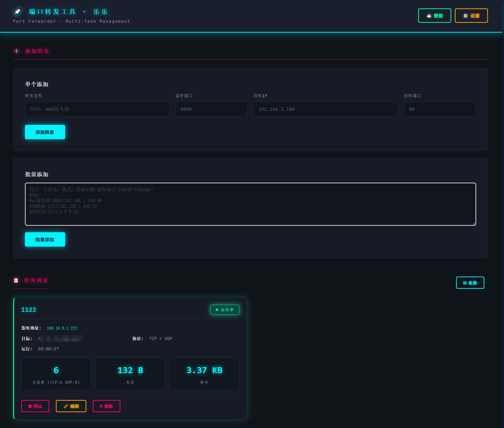Click the 目标IP input showing 192.168.1.100
This screenshot has height=428, width=504.
pos(325,109)
